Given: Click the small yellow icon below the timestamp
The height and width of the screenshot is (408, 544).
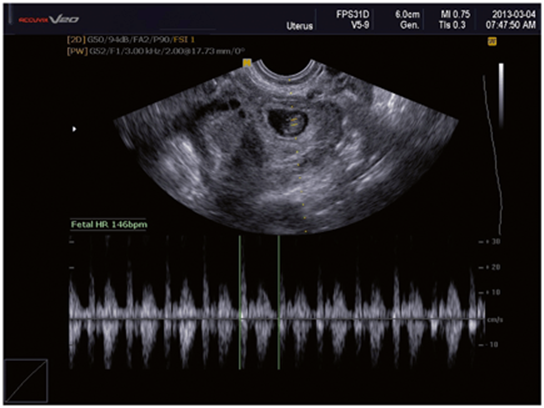Looking at the screenshot, I should click(x=492, y=42).
